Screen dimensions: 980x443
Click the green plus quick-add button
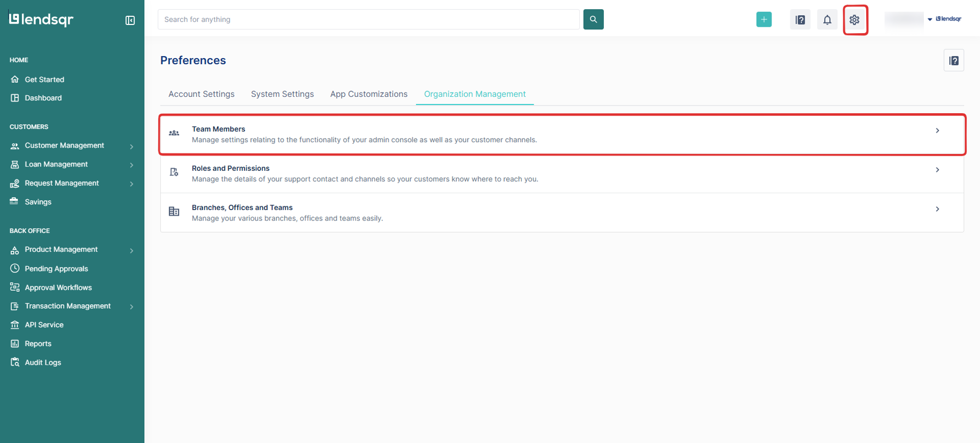point(763,20)
